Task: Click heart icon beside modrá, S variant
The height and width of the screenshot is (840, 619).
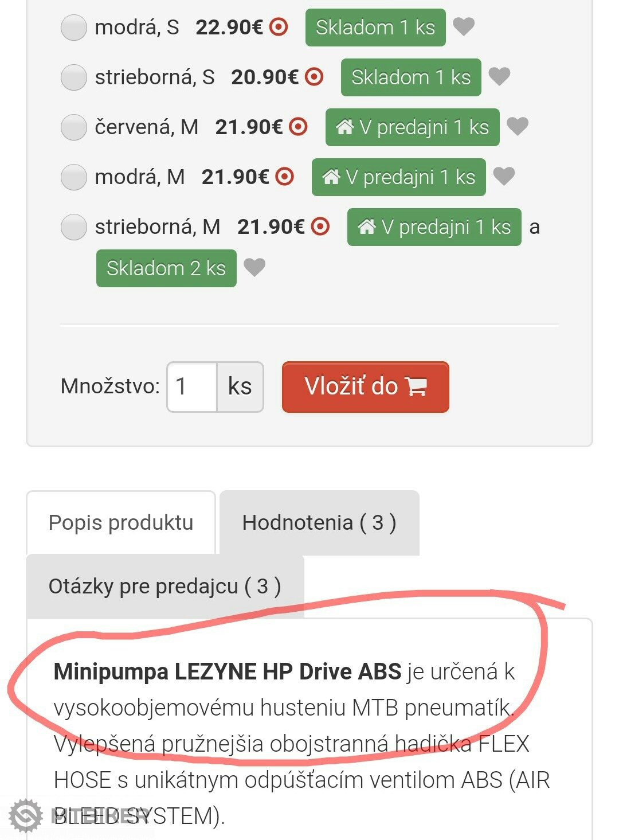Action: 464,26
